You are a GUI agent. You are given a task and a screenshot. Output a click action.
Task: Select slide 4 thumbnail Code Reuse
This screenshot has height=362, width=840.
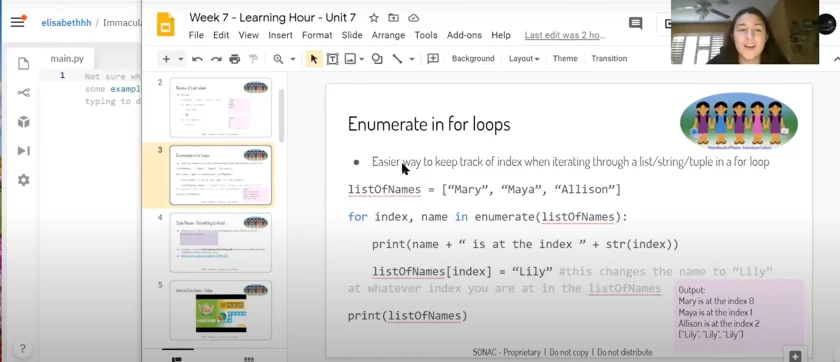coord(220,243)
